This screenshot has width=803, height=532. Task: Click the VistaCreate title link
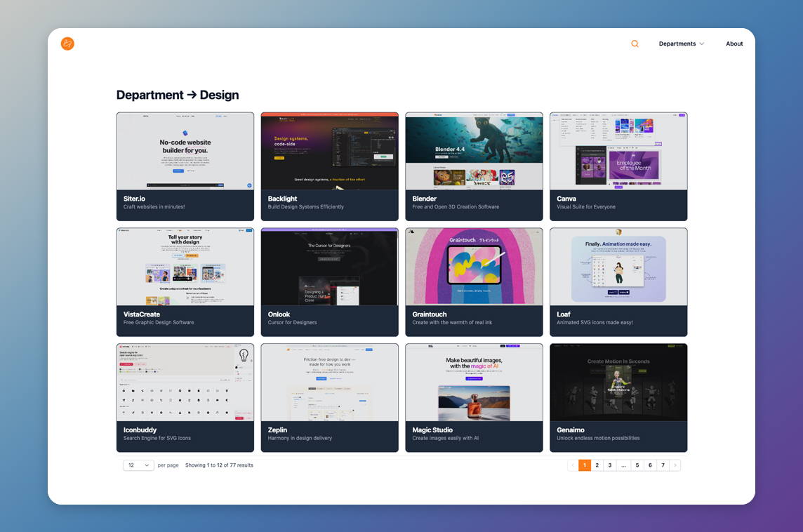(x=141, y=314)
